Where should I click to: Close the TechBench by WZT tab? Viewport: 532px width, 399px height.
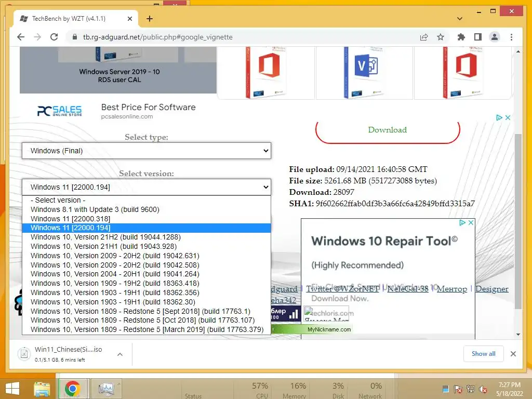pos(129,19)
